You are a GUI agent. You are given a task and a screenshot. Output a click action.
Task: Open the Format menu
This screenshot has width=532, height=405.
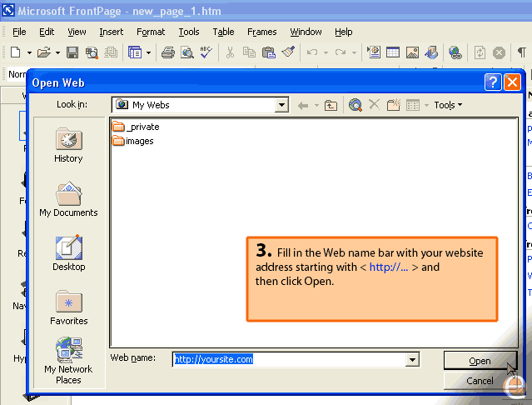(151, 32)
